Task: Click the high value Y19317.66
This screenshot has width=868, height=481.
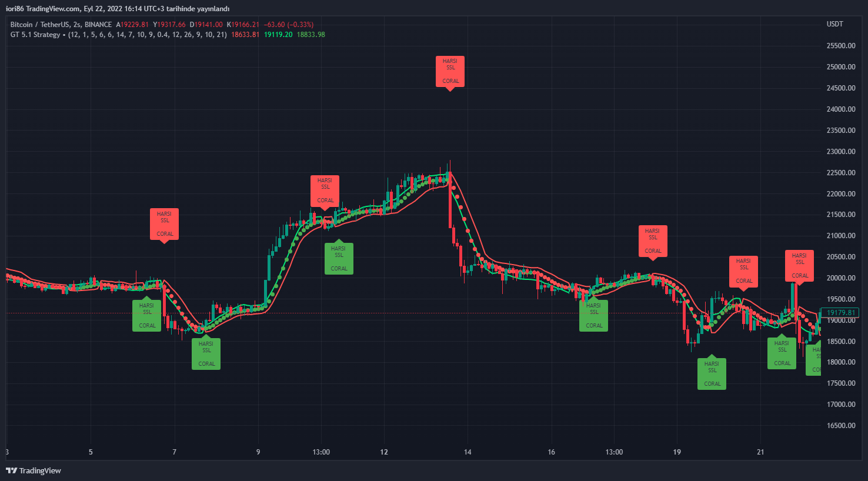Action: tap(169, 25)
